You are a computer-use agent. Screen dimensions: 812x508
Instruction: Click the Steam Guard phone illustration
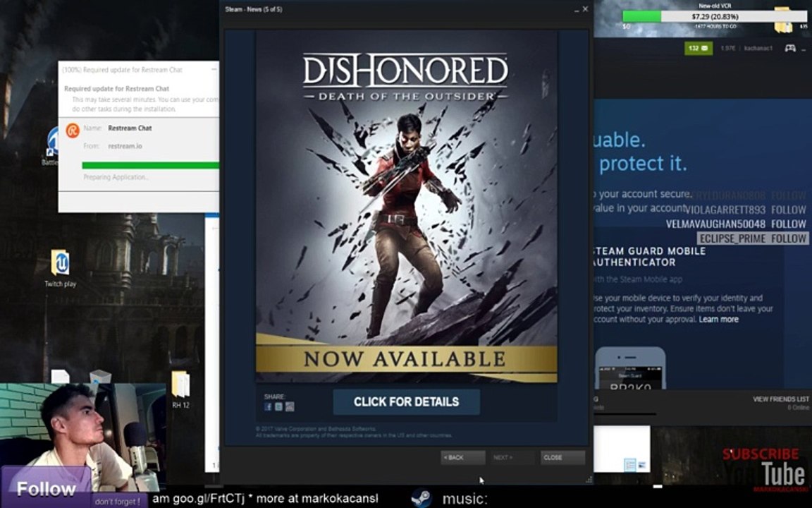pyautogui.click(x=630, y=368)
